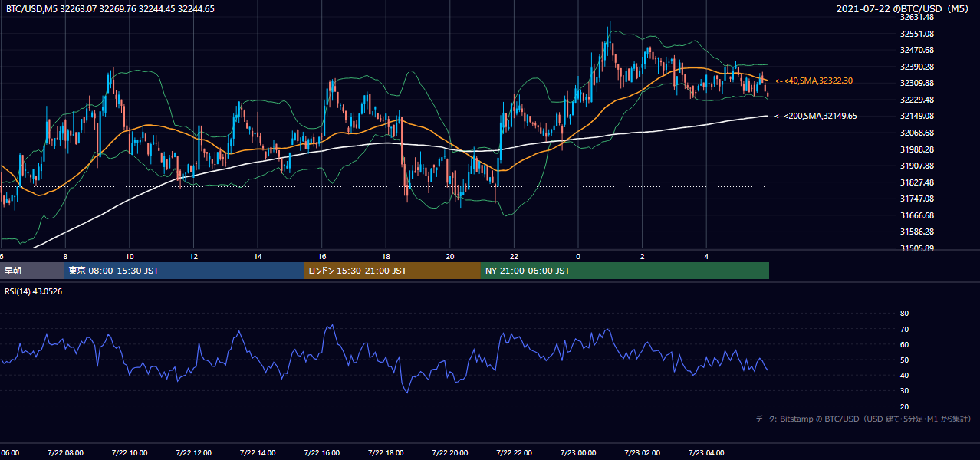Click the BTC/USD,M5 OHLC header text
The height and width of the screenshot is (460, 980).
[x=110, y=9]
